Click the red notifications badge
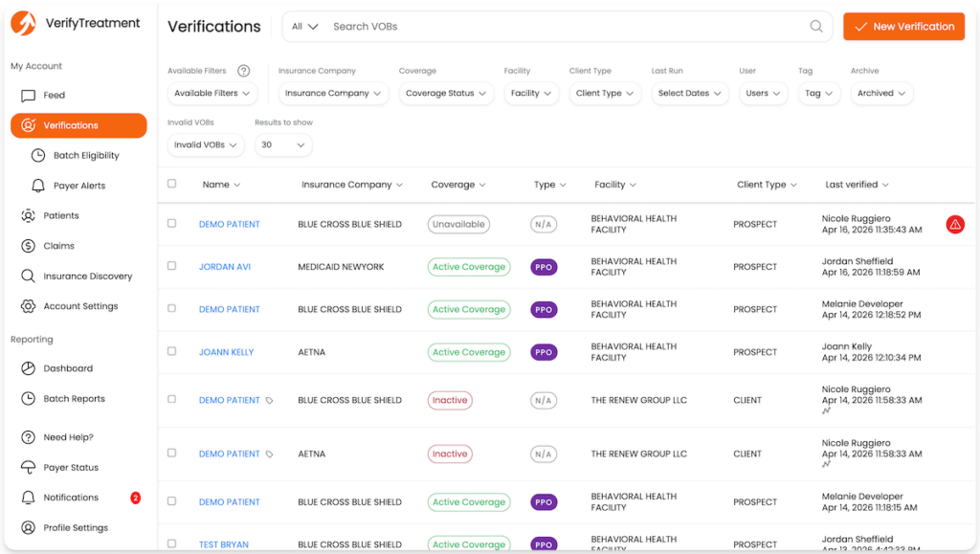Screen dimensions: 980x554 (135, 498)
